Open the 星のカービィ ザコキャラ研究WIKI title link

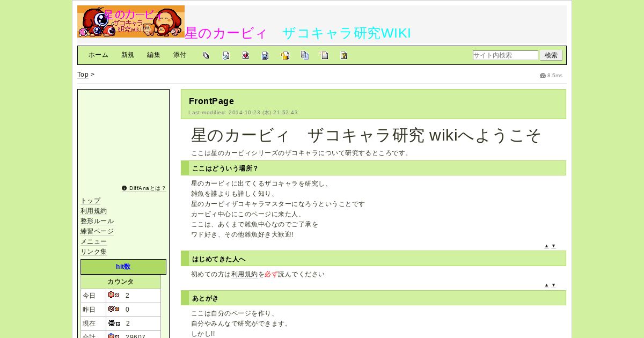tap(298, 33)
